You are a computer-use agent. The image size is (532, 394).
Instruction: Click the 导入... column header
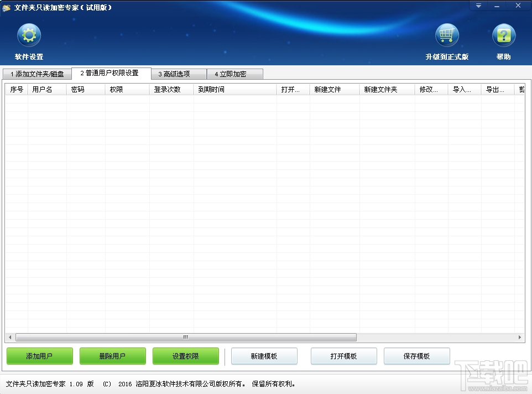point(465,90)
